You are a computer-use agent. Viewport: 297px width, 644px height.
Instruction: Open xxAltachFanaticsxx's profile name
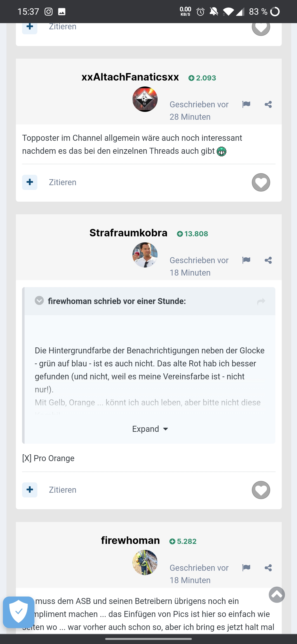[130, 77]
